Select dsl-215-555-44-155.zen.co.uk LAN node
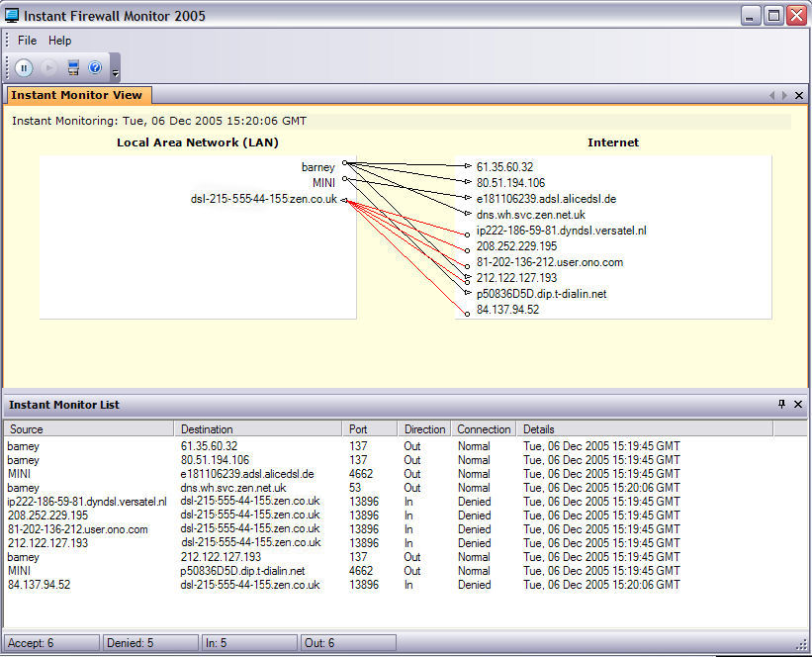Screen dimensions: 812x657 point(264,199)
